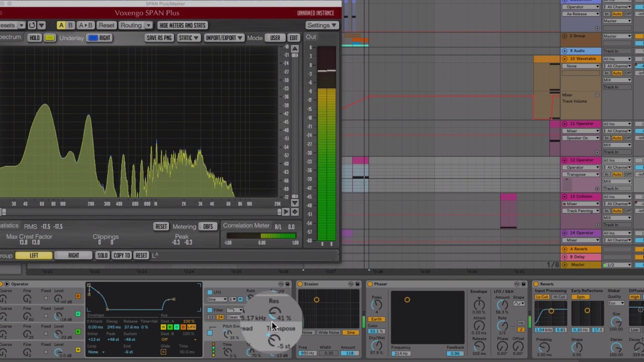This screenshot has height=362, width=644.
Task: Toggle Spin in Reverb early reflections
Action: (581, 297)
